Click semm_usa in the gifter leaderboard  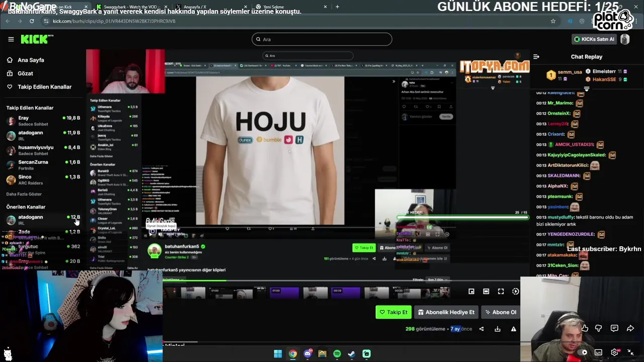(x=570, y=72)
